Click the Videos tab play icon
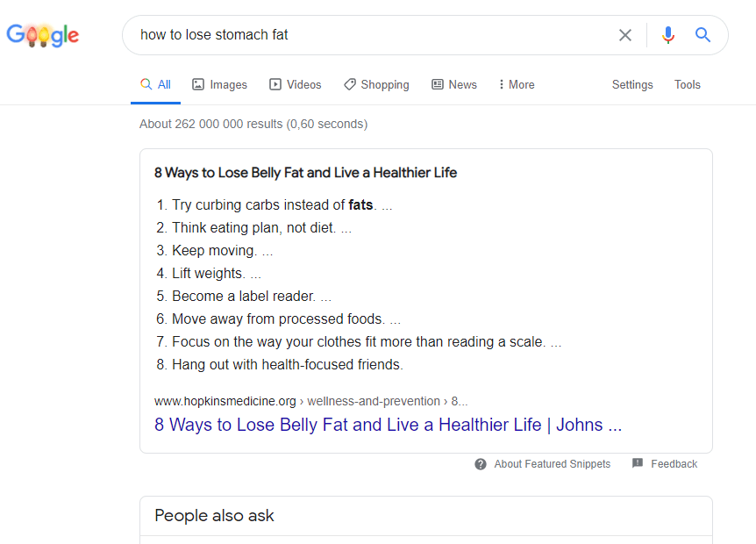Image resolution: width=756 pixels, height=544 pixels. pyautogui.click(x=275, y=84)
